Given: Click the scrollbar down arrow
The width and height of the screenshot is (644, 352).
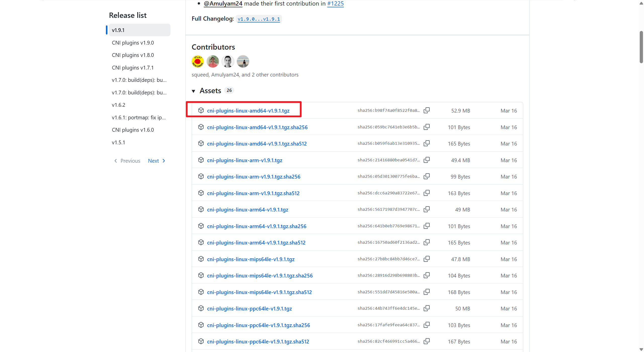Looking at the screenshot, I should pyautogui.click(x=641, y=349).
